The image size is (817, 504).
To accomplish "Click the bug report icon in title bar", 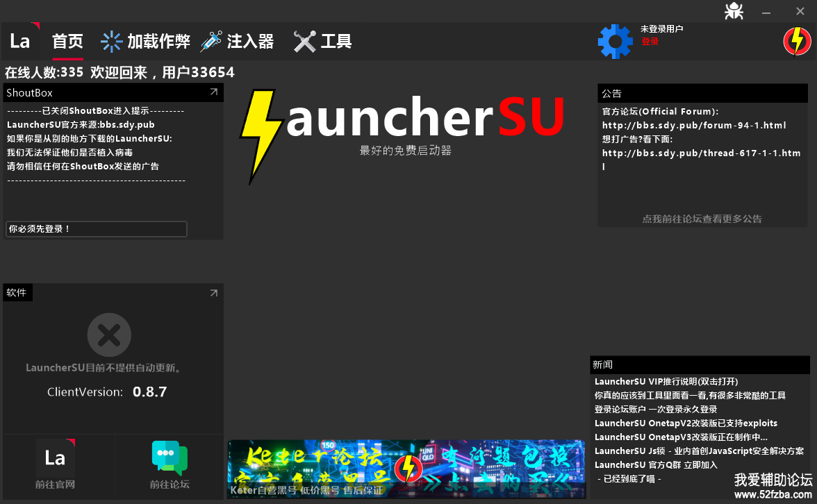I will click(x=734, y=11).
